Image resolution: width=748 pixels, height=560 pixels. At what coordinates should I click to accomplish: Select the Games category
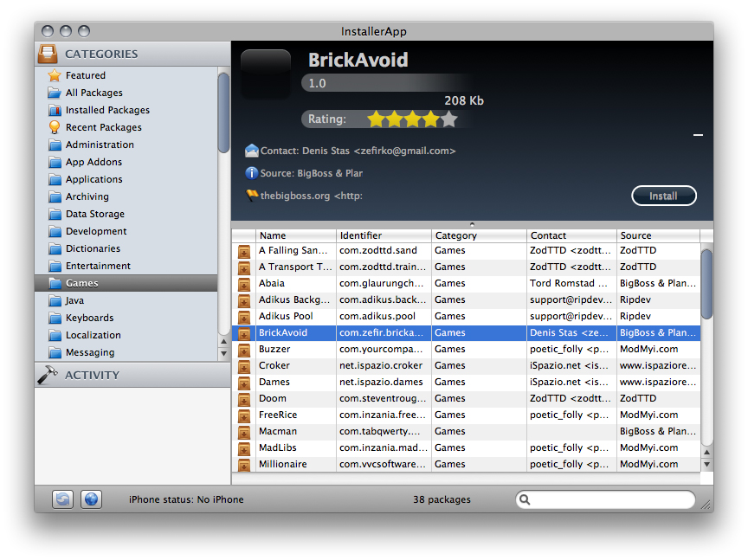tap(126, 283)
